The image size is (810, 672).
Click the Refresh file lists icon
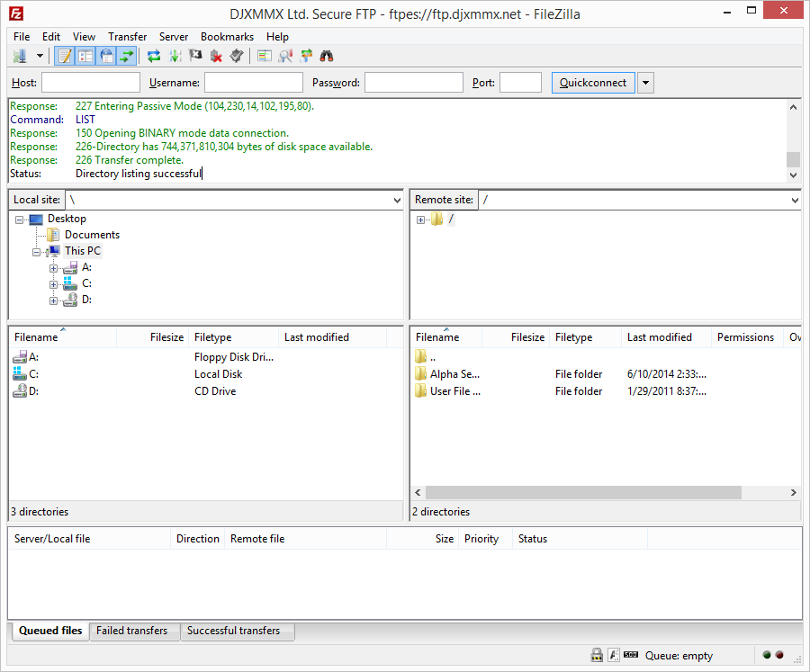154,56
